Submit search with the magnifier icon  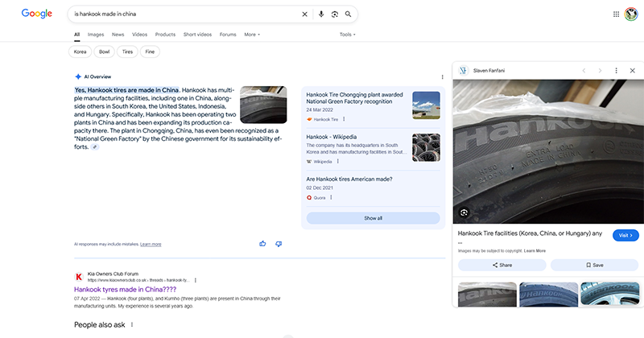(349, 14)
